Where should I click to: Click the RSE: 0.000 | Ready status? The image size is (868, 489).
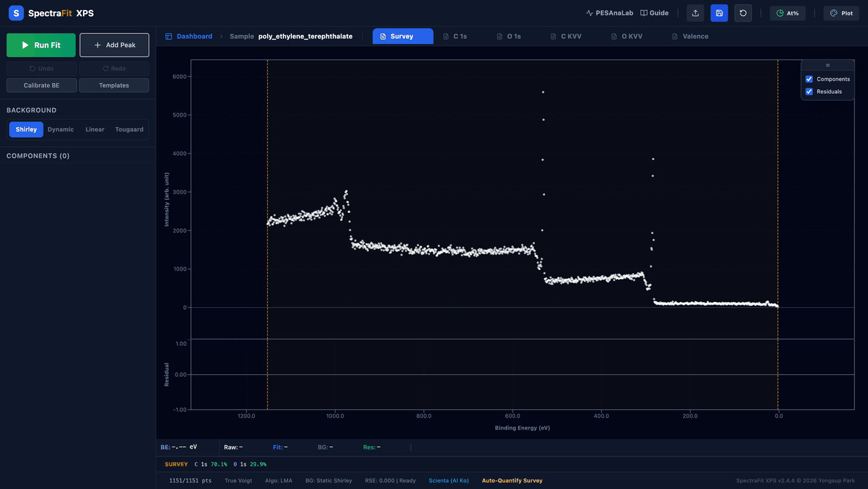click(391, 481)
